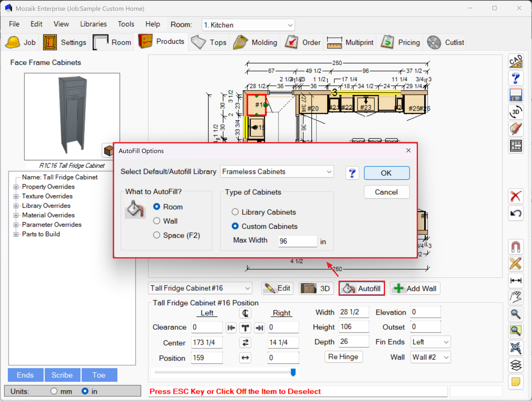This screenshot has width=532, height=401.
Task: Click the CAD icon in right sidebar
Action: (x=516, y=61)
